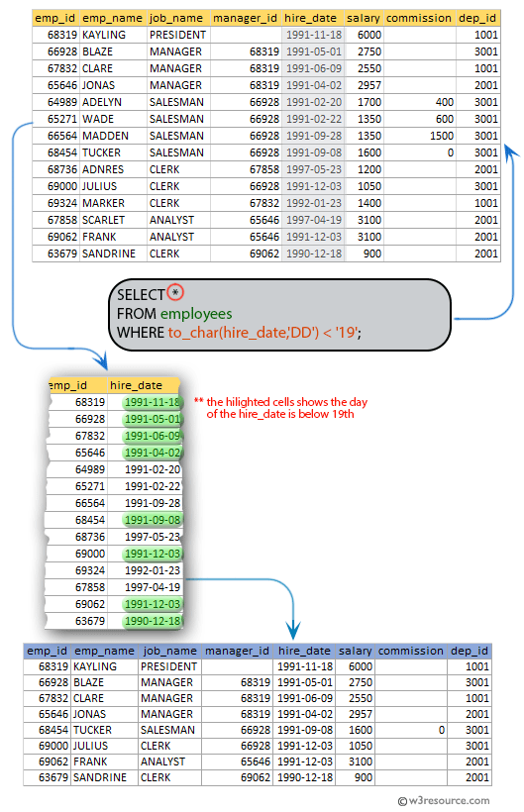Click FRANK in the blue-header result table
Image resolution: width=524 pixels, height=812 pixels.
point(90,761)
